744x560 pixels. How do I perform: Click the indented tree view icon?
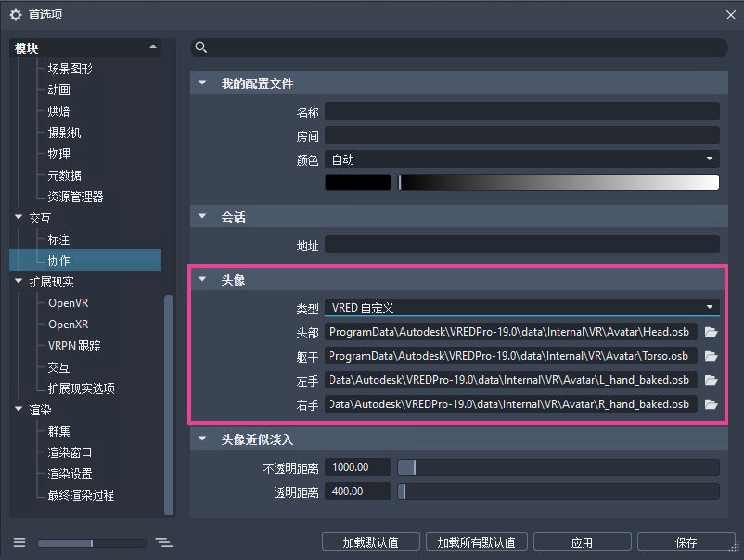click(164, 542)
